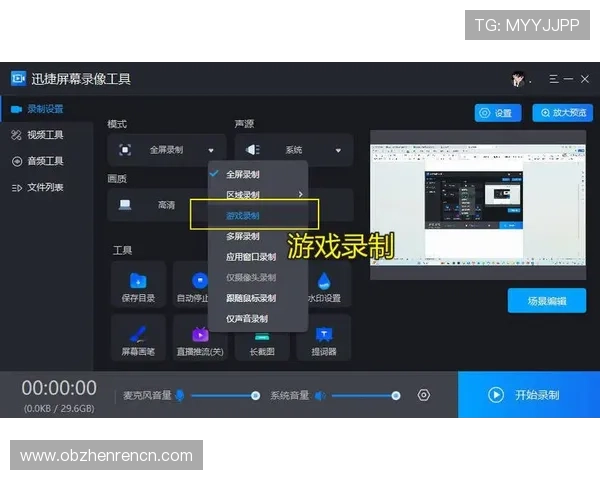
Task: Click the laptop icon in 画质 box
Action: point(125,205)
